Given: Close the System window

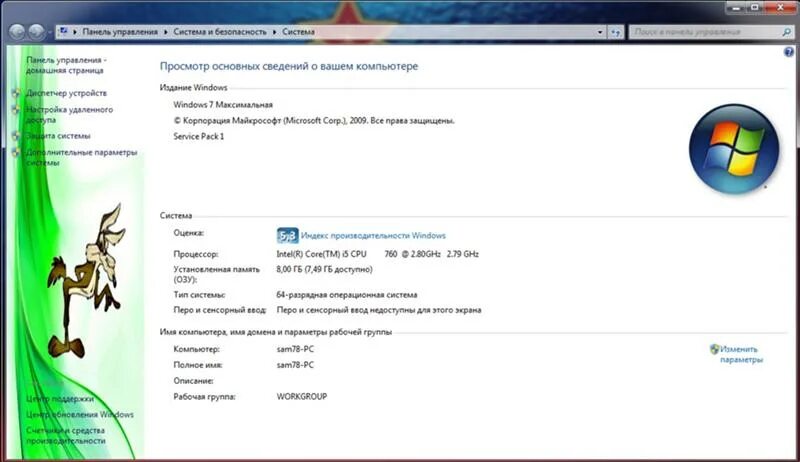Looking at the screenshot, I should point(781,8).
